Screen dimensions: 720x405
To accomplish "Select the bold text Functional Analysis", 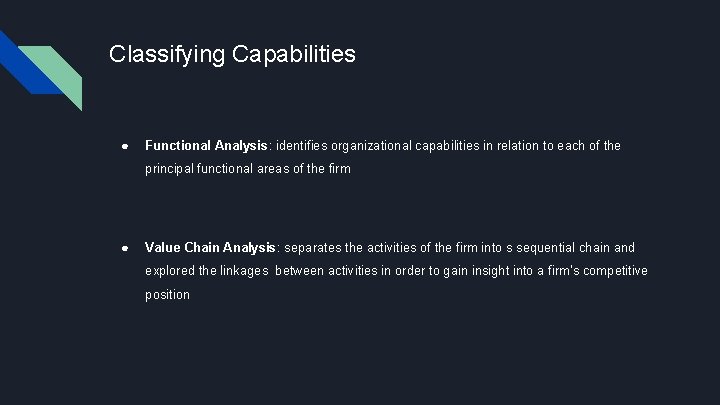I will [206, 146].
